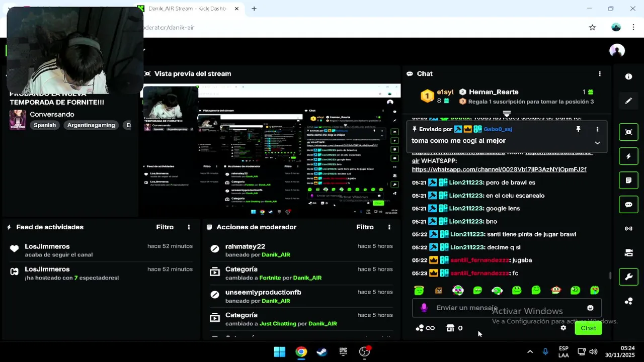Click the OBS taskbar icon
The height and width of the screenshot is (362, 644).
(x=364, y=352)
